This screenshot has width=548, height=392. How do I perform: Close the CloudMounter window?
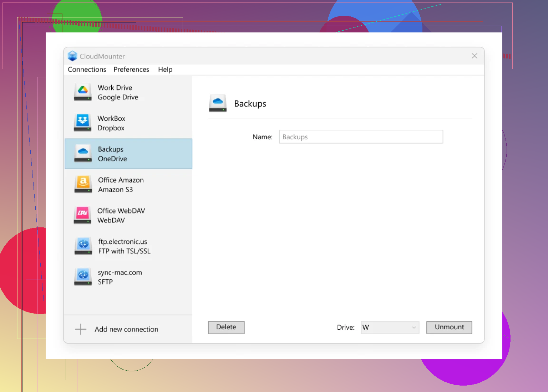pyautogui.click(x=475, y=56)
